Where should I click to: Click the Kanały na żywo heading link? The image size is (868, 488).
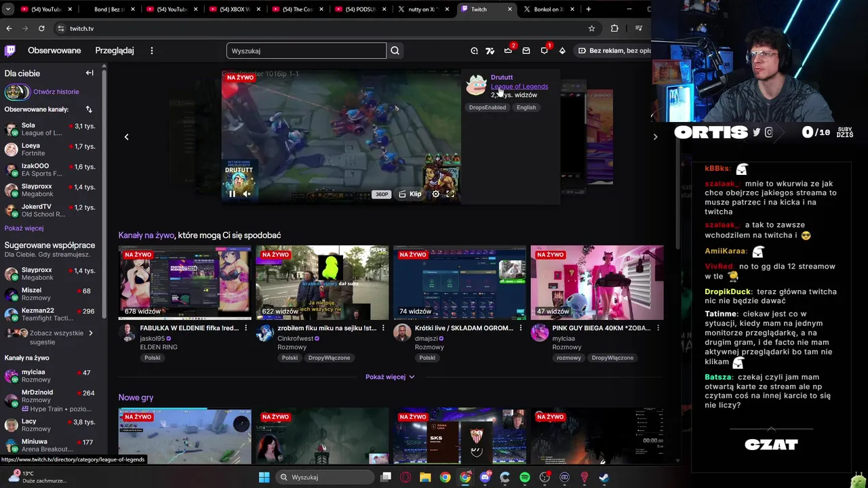tap(146, 235)
